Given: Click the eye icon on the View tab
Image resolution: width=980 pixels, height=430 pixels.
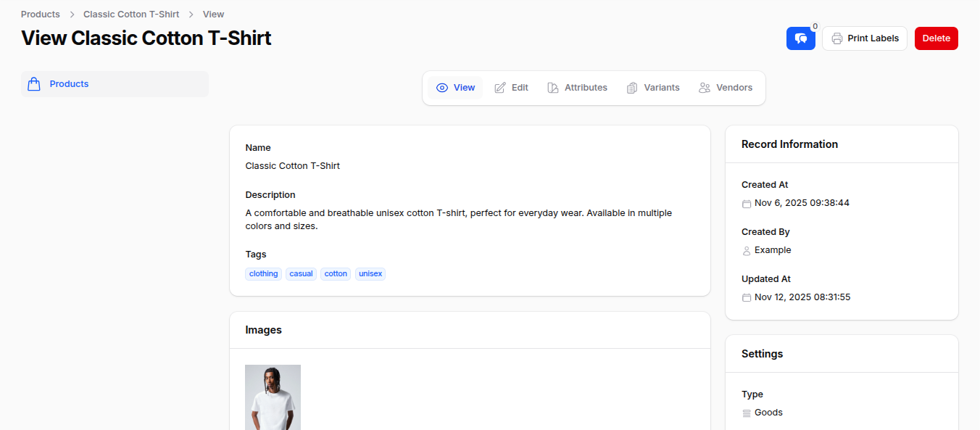Looking at the screenshot, I should [443, 87].
